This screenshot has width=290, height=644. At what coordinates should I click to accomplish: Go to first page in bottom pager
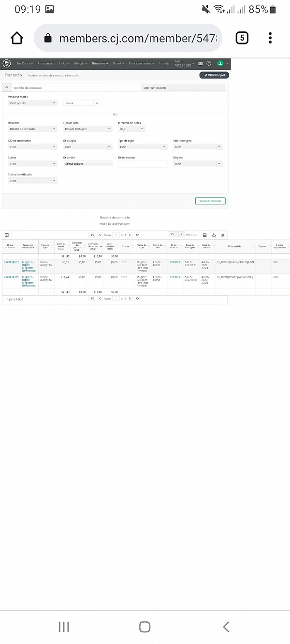pyautogui.click(x=92, y=299)
